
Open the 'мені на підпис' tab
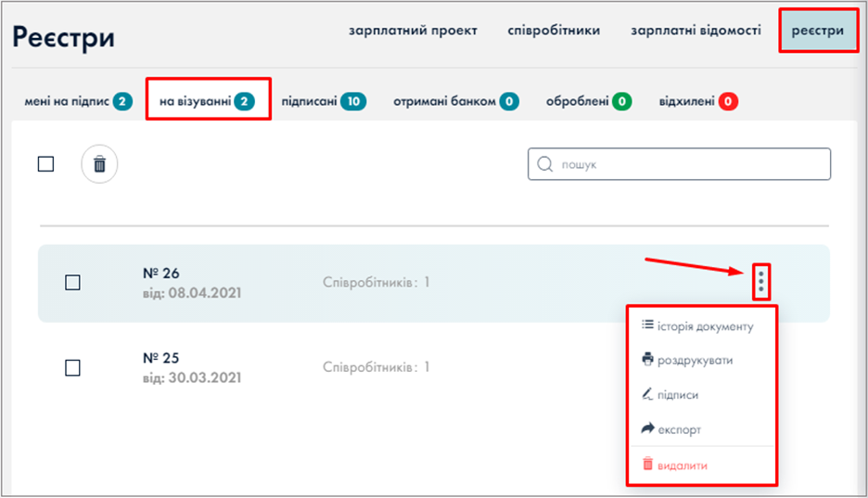tap(78, 101)
